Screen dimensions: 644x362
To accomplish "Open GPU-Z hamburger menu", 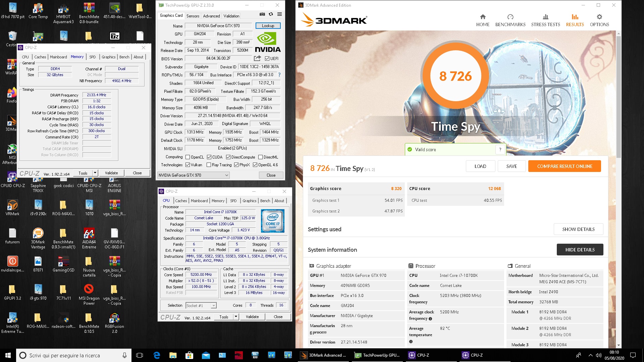I will click(279, 14).
